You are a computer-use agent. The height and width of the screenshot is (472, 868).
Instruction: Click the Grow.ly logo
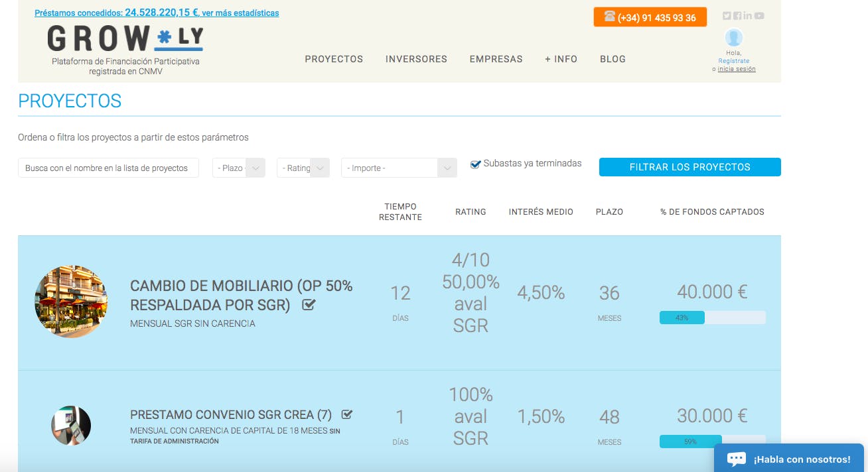tap(125, 39)
